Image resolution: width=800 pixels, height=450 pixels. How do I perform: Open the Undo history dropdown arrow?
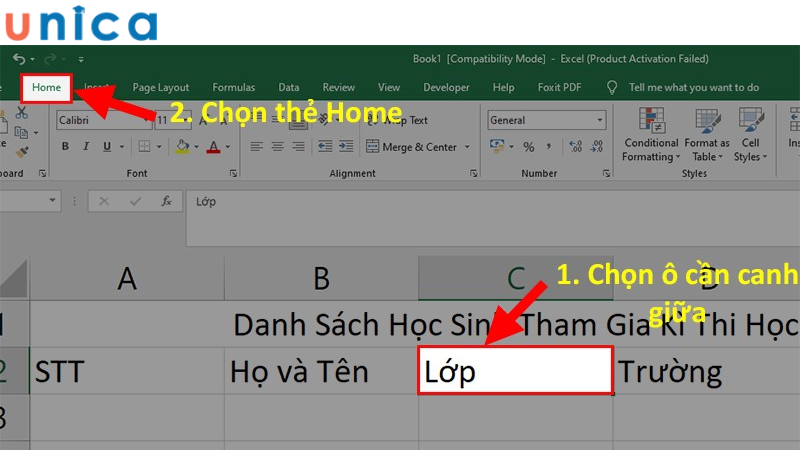33,60
